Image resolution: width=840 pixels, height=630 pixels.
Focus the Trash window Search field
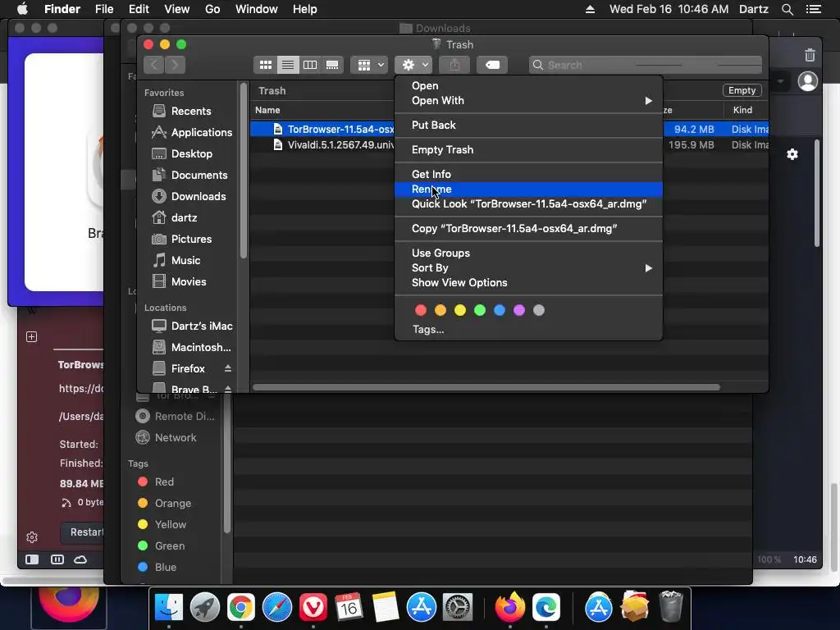point(645,65)
